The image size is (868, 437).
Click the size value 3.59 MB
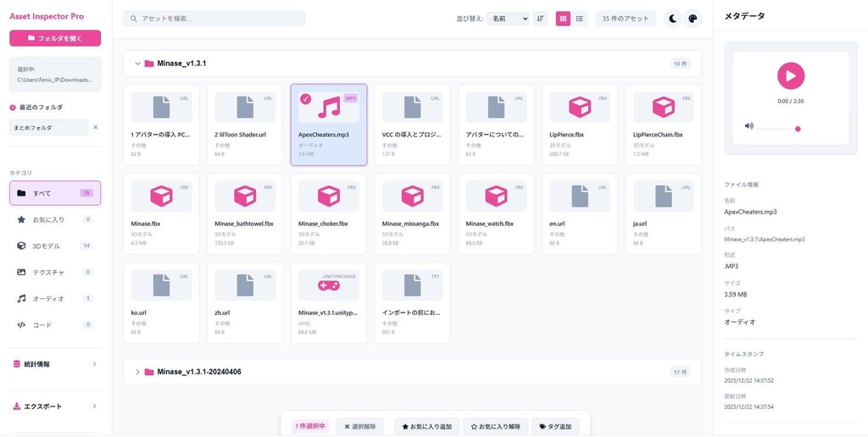(x=735, y=294)
